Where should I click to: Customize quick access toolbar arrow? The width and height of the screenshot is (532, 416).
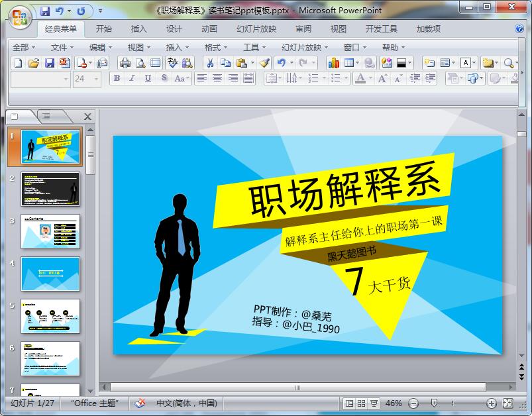(x=101, y=11)
